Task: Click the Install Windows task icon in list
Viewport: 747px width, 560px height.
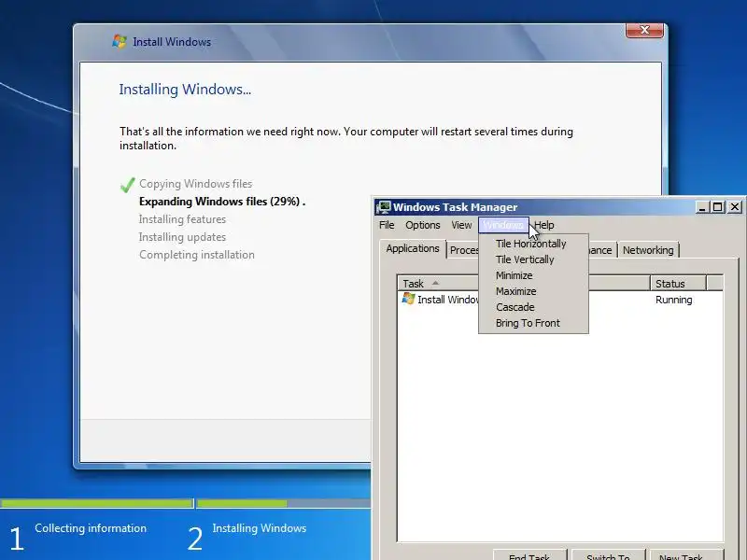Action: tap(408, 299)
